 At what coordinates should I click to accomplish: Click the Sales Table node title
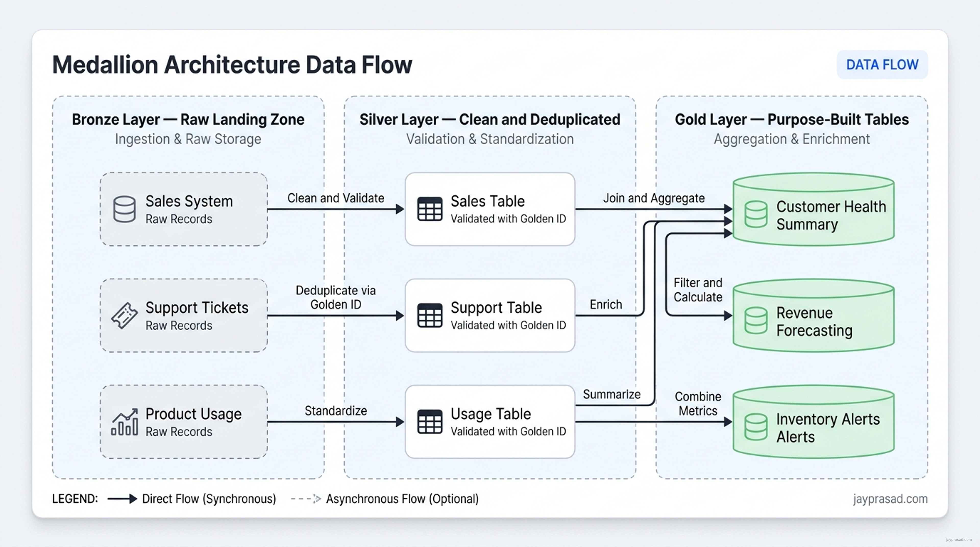(x=487, y=201)
